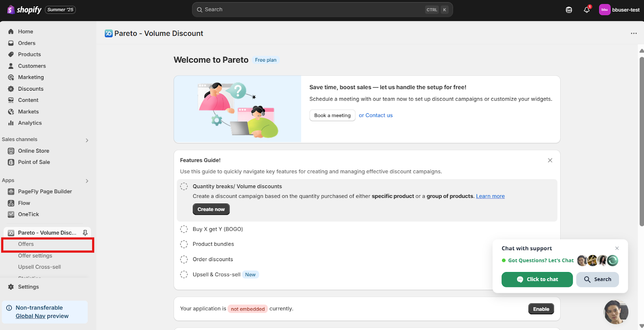Click the Shopify logo
This screenshot has width=644, height=330.
click(24, 10)
